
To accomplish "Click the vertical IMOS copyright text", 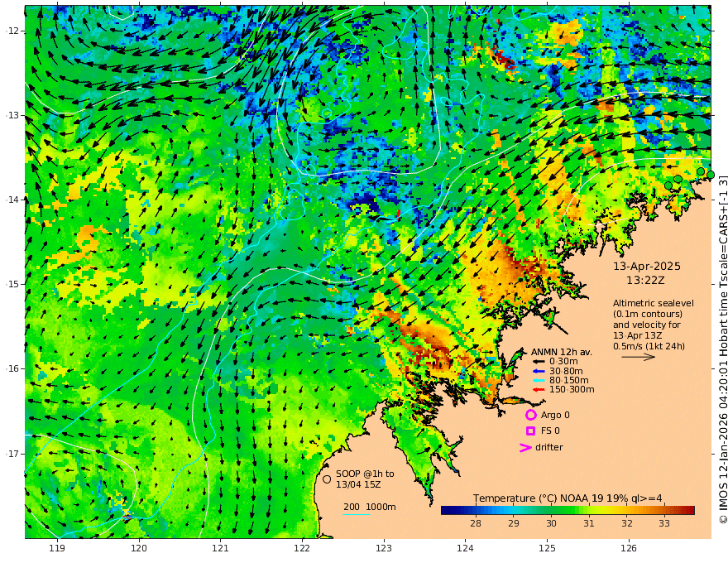I will click(x=723, y=349).
